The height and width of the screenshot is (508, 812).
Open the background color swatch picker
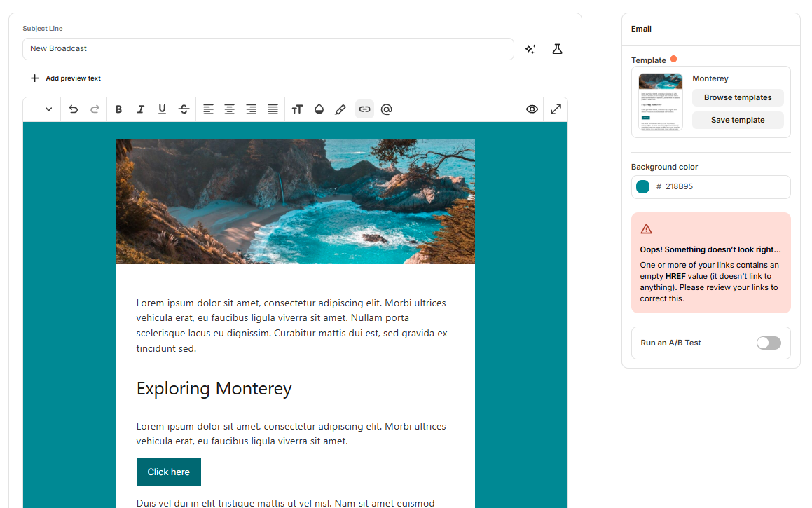pyautogui.click(x=642, y=186)
